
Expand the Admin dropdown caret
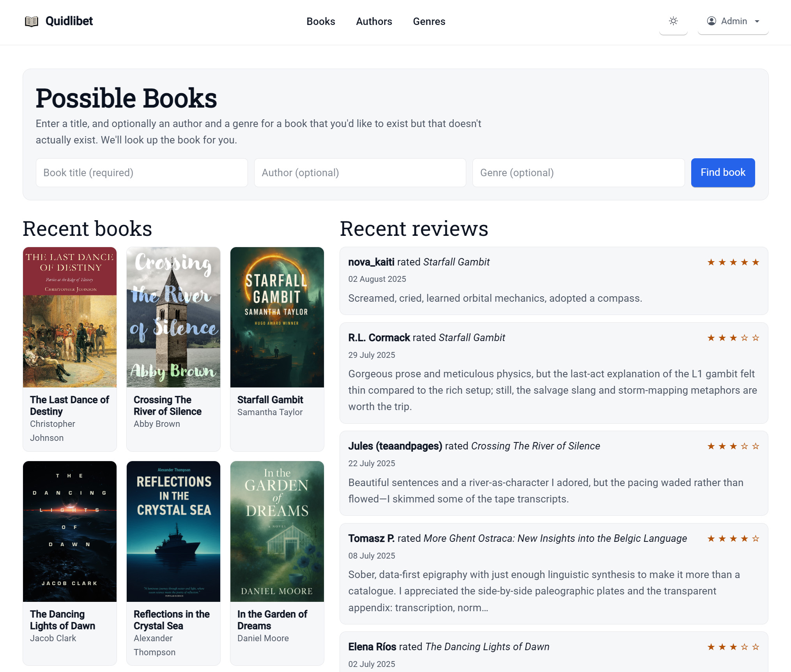757,21
